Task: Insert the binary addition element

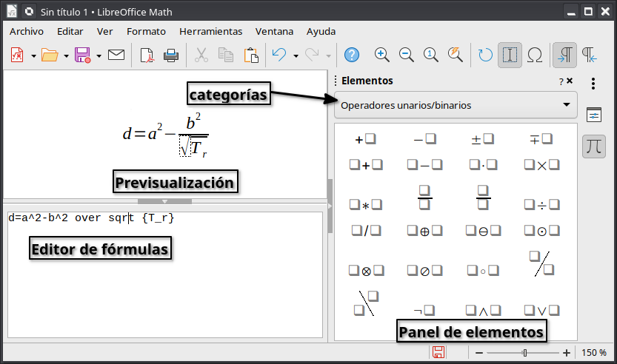Action: tap(366, 165)
